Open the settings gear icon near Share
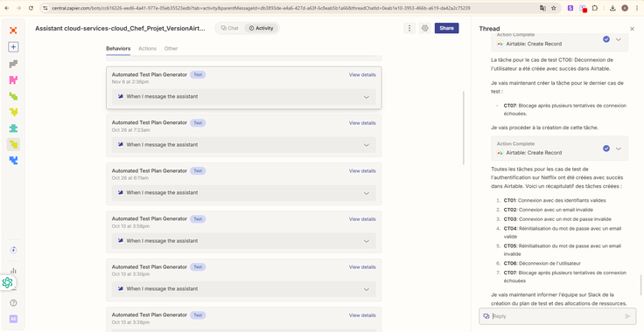 tap(424, 28)
